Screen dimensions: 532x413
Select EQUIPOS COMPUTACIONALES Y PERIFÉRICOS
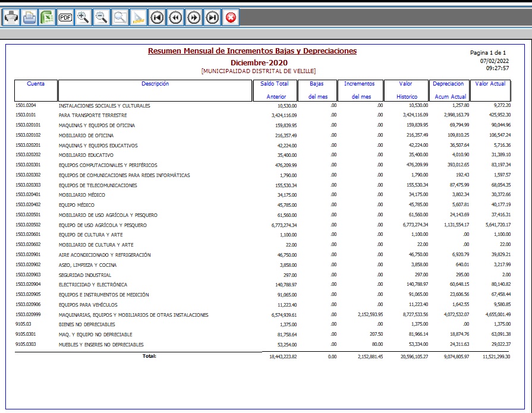pos(108,165)
